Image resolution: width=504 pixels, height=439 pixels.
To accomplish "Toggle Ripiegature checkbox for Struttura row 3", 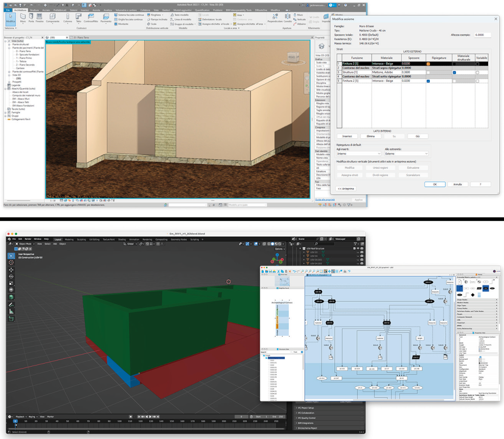I will (428, 73).
